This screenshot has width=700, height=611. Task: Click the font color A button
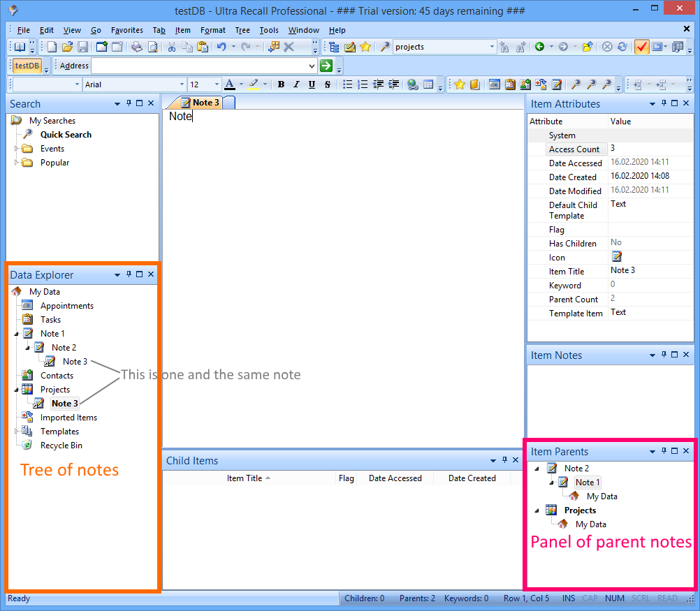pyautogui.click(x=230, y=84)
